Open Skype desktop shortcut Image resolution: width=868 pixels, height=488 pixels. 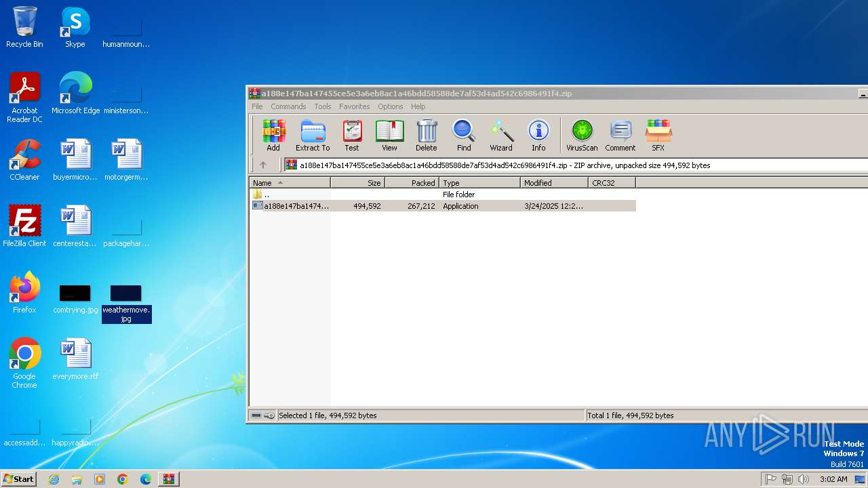pos(75,27)
